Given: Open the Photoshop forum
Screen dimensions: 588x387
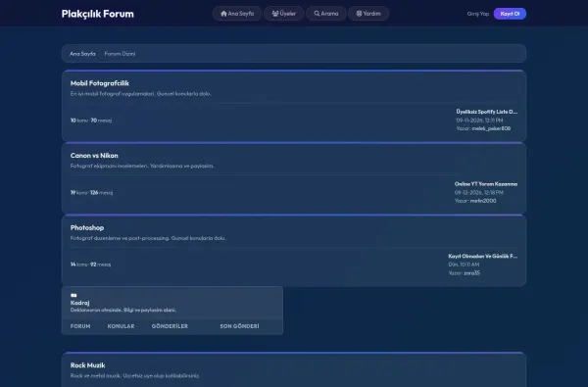Looking at the screenshot, I should point(87,227).
